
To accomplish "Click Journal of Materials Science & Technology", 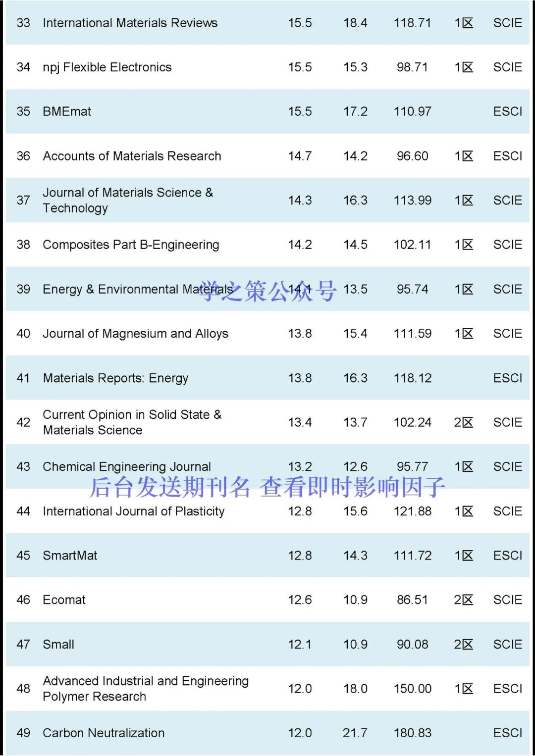I will click(x=128, y=200).
